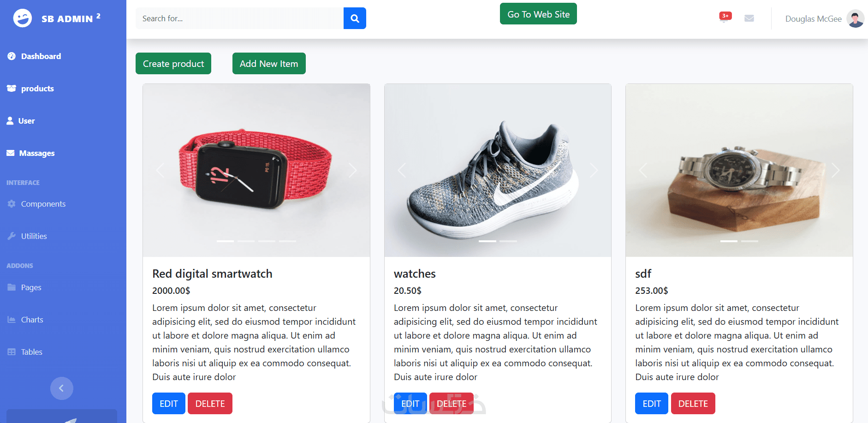Click the magnifier search button
868x423 pixels.
(x=355, y=18)
